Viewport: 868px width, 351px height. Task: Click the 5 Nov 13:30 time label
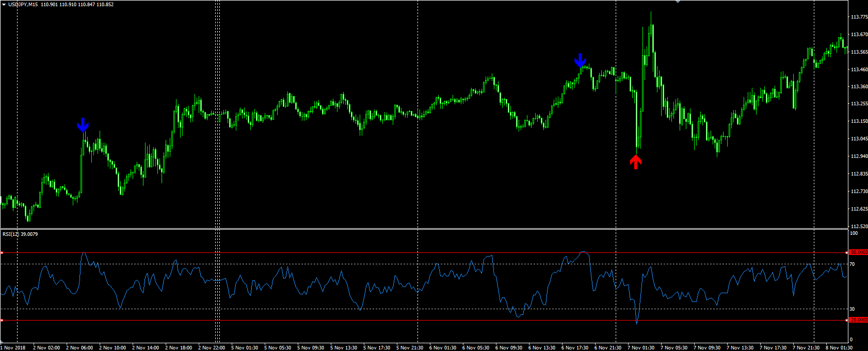click(x=344, y=348)
